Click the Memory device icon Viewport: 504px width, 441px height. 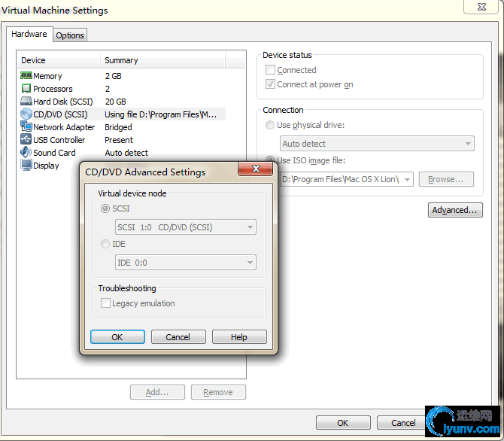[x=26, y=75]
